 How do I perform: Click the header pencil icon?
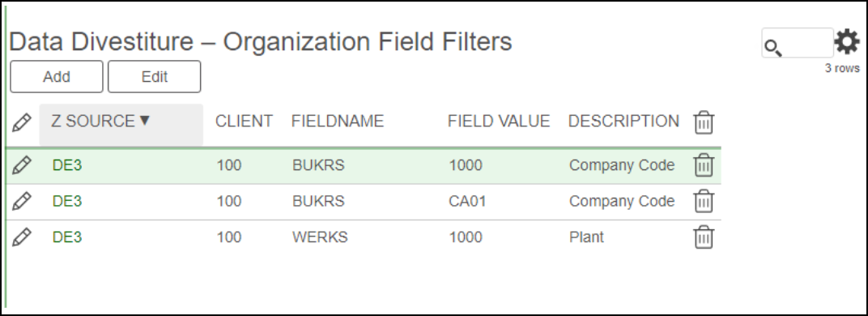point(22,122)
